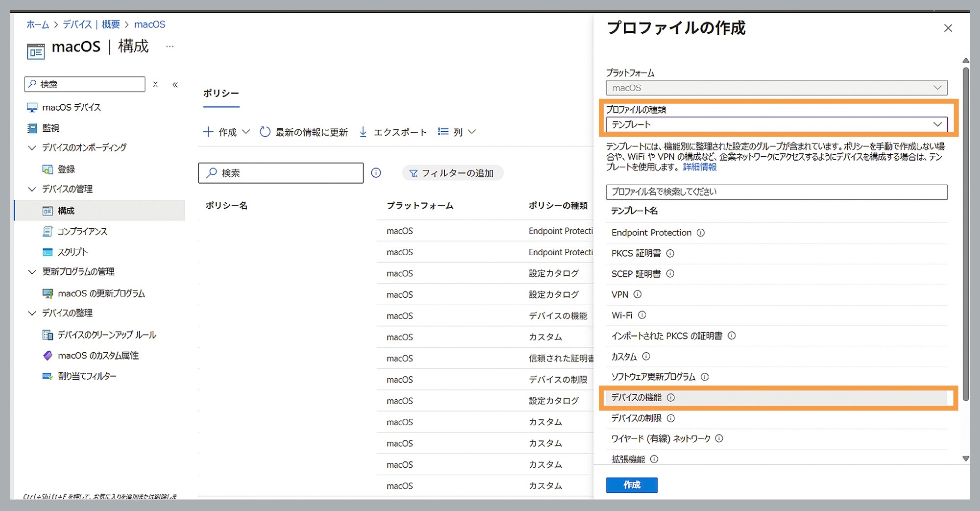Screen dimensions: 980x511
Task: Click the 登録 enrollment icon in sidebar
Action: 47,169
